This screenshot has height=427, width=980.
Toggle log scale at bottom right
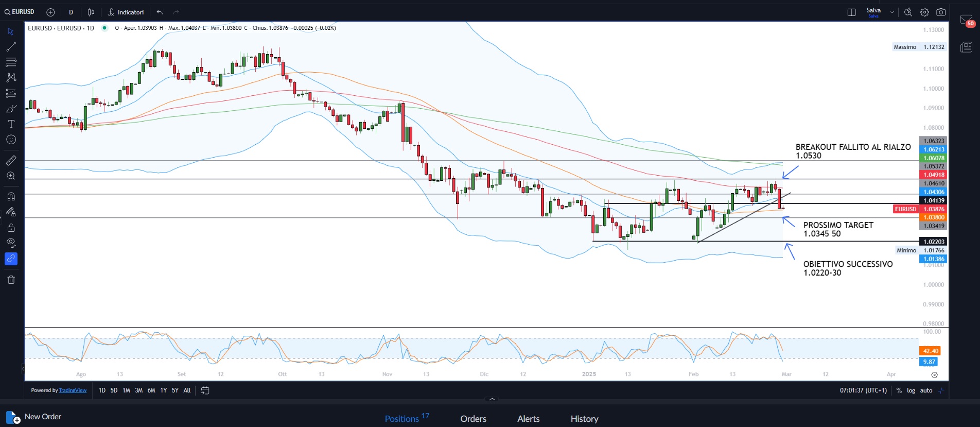(x=911, y=390)
